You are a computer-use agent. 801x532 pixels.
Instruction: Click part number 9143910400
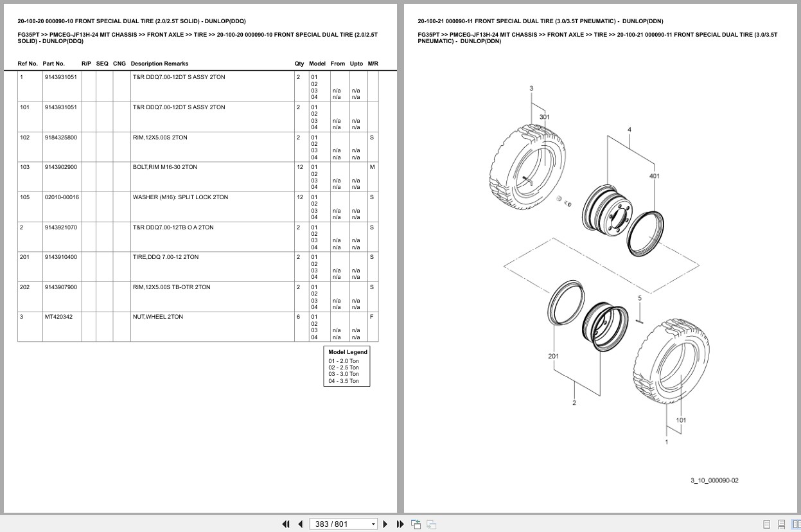(61, 257)
